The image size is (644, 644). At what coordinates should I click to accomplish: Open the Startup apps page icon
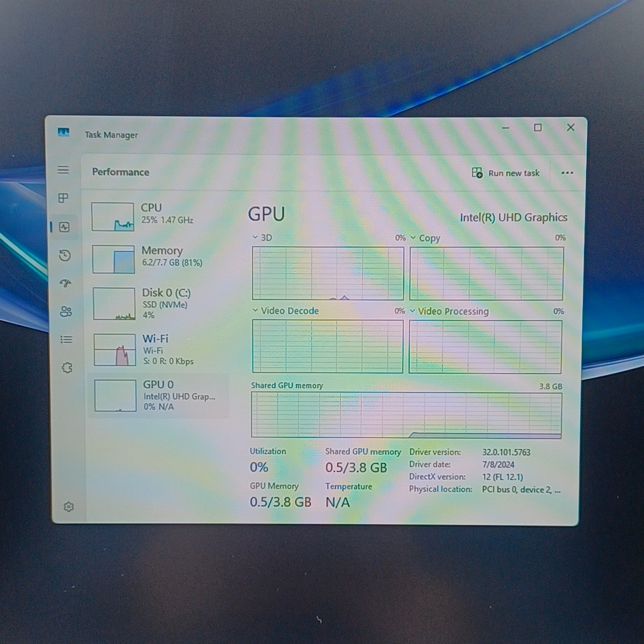[x=65, y=283]
